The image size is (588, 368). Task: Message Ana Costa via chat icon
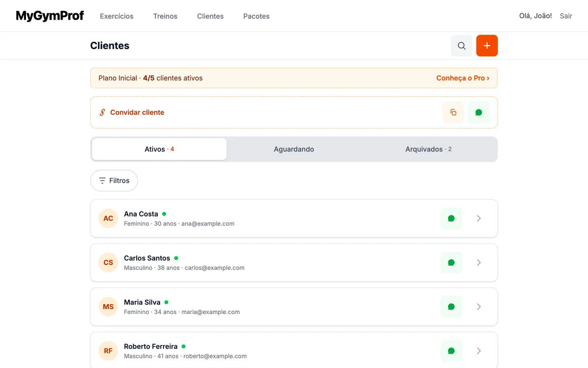451,218
